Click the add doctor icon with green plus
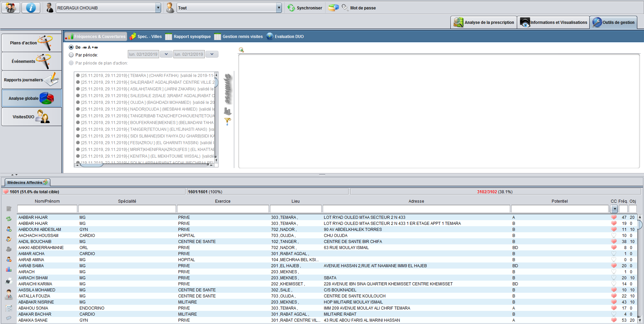Screen dimensions: 644x324 [9, 229]
